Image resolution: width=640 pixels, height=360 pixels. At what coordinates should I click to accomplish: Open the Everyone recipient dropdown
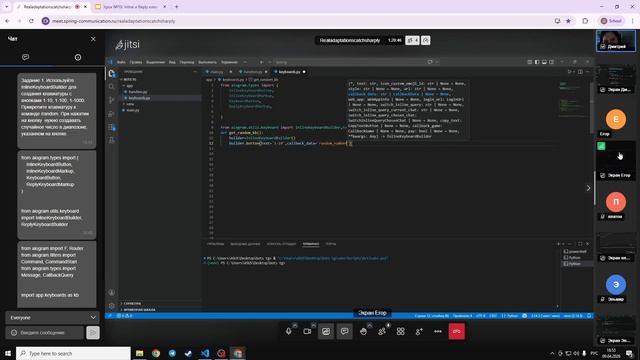[53, 318]
